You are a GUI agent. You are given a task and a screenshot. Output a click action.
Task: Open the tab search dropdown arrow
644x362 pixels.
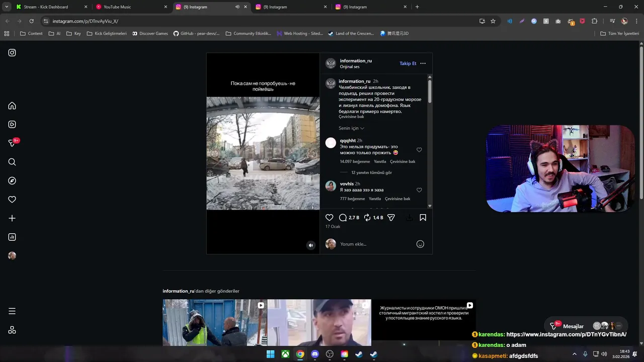pyautogui.click(x=7, y=7)
